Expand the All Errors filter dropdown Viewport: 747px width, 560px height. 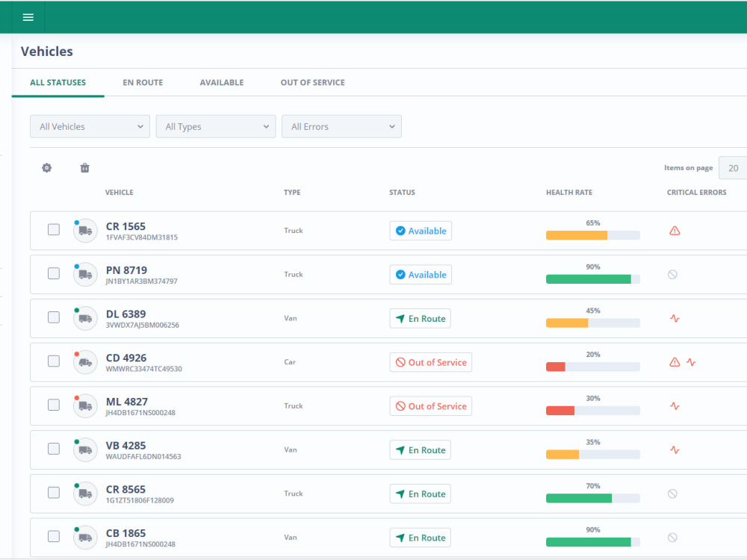(x=341, y=127)
